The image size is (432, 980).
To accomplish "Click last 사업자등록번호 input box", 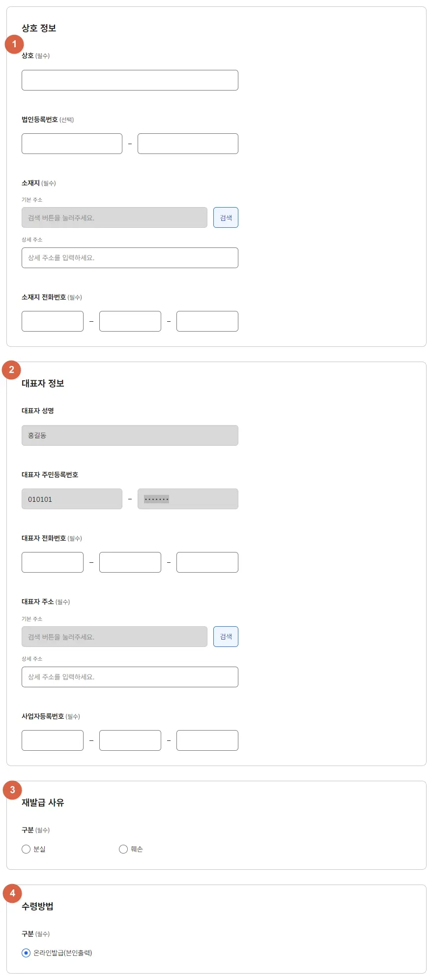I will [207, 740].
